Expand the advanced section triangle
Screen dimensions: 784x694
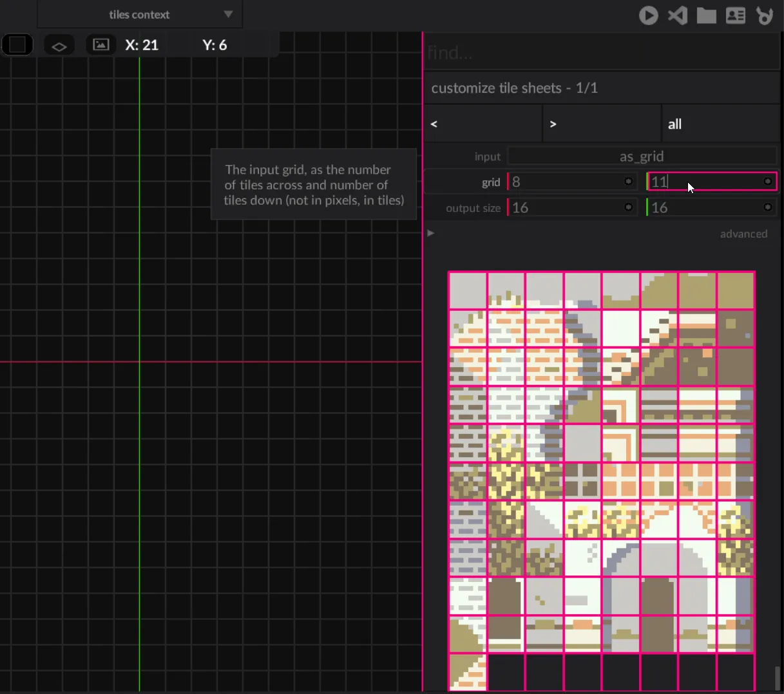pos(431,233)
